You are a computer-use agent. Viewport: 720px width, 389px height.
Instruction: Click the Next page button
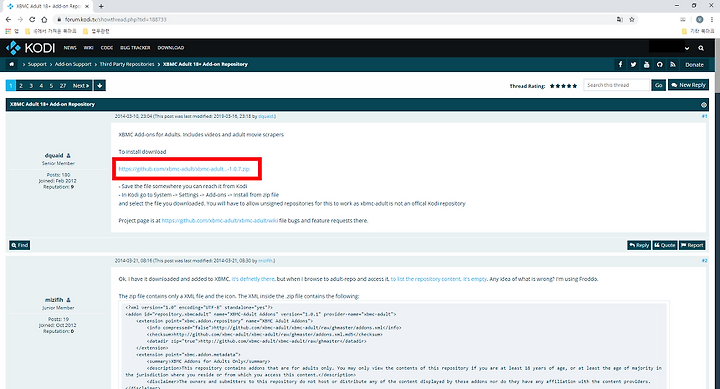point(81,85)
